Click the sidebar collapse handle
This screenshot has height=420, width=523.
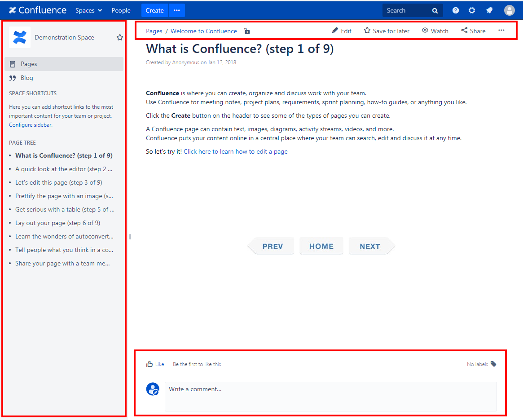(130, 237)
